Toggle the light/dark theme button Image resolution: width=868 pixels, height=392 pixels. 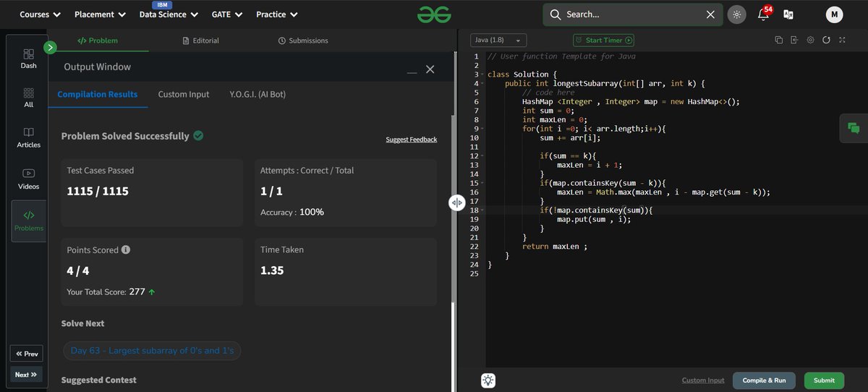click(736, 14)
